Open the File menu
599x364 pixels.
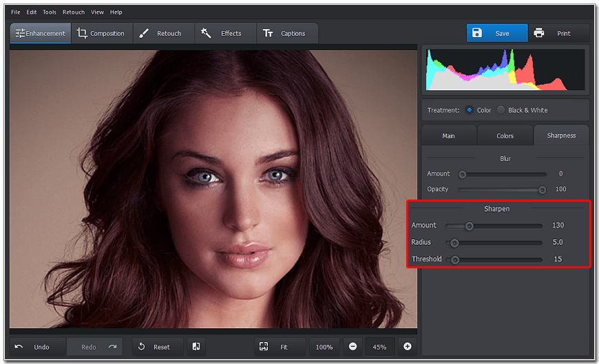[x=16, y=12]
